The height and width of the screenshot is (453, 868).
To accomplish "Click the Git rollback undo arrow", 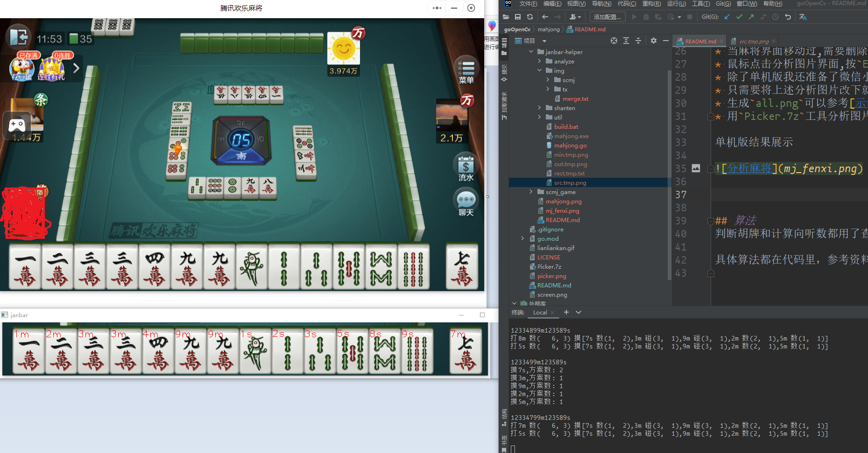I will coord(788,17).
